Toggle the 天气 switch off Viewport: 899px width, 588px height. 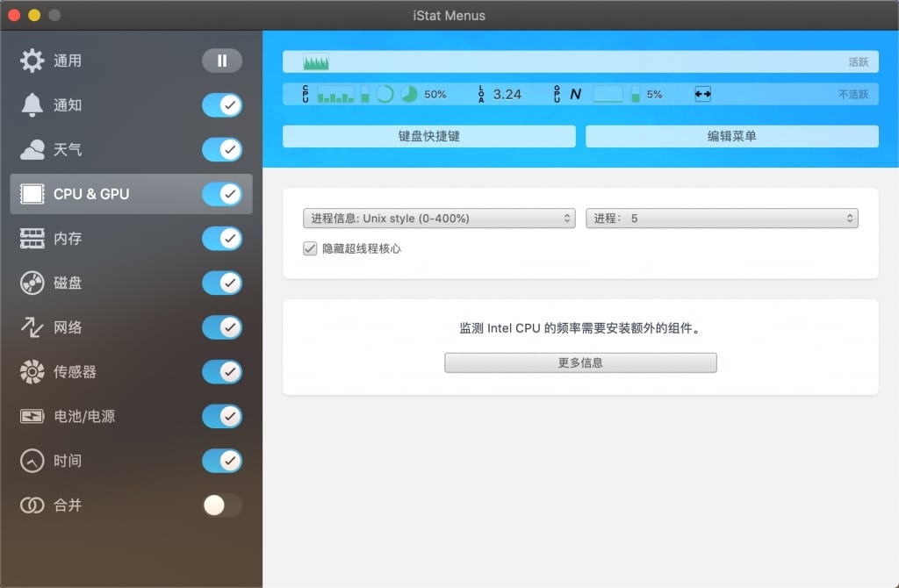tap(222, 149)
